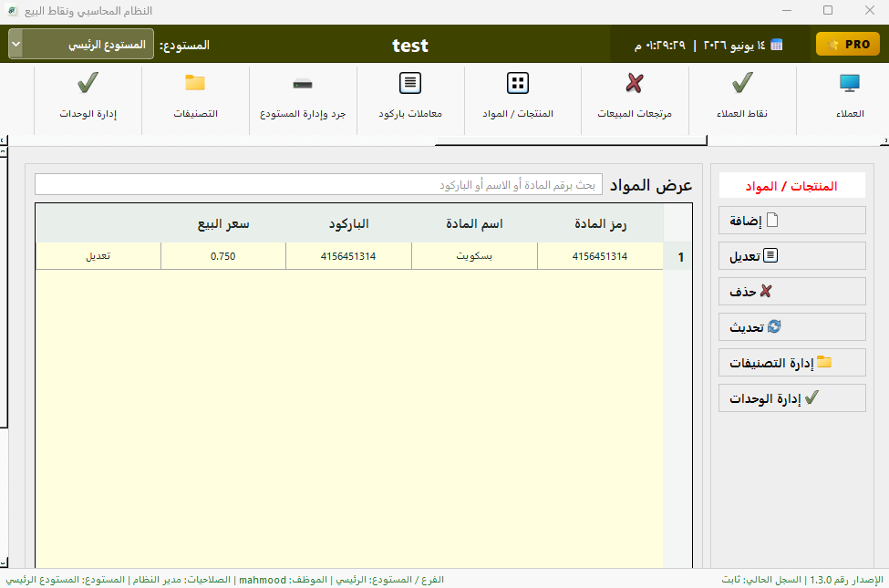Click the تحديث refresh button
Viewport: 889px width, 588px height.
792,327
